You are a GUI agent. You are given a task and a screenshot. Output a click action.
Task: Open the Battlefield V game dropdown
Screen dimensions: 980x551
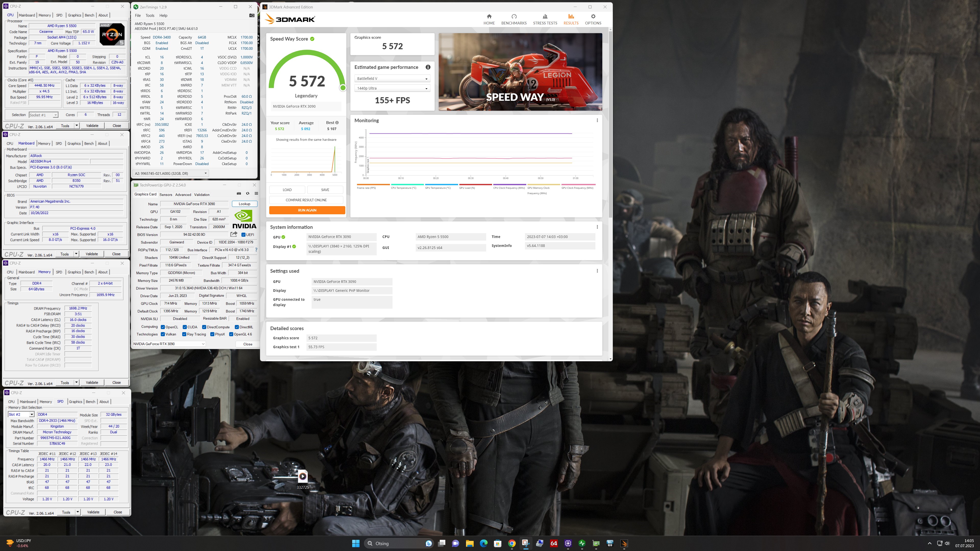(x=392, y=78)
